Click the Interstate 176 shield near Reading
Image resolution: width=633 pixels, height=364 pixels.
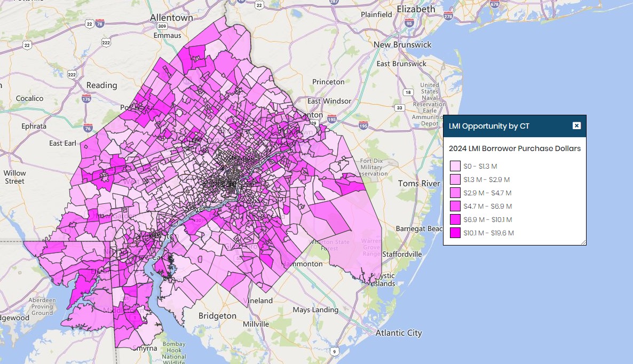coord(86,98)
